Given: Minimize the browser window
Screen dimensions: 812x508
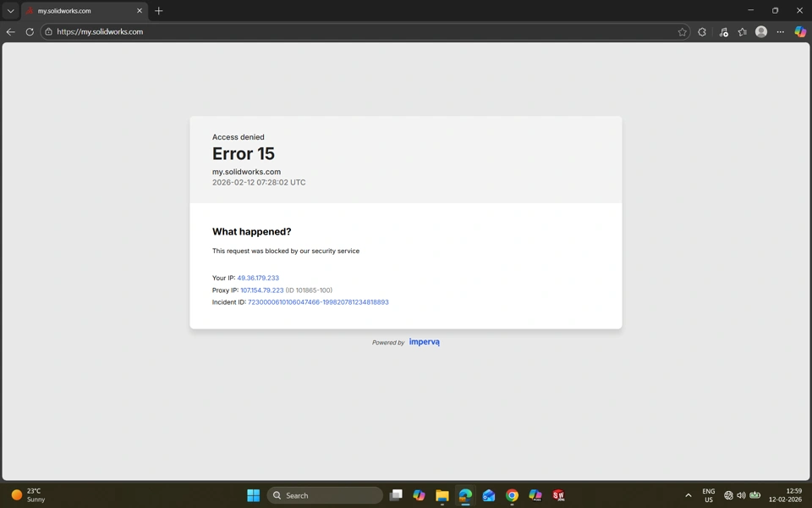Looking at the screenshot, I should (x=751, y=10).
